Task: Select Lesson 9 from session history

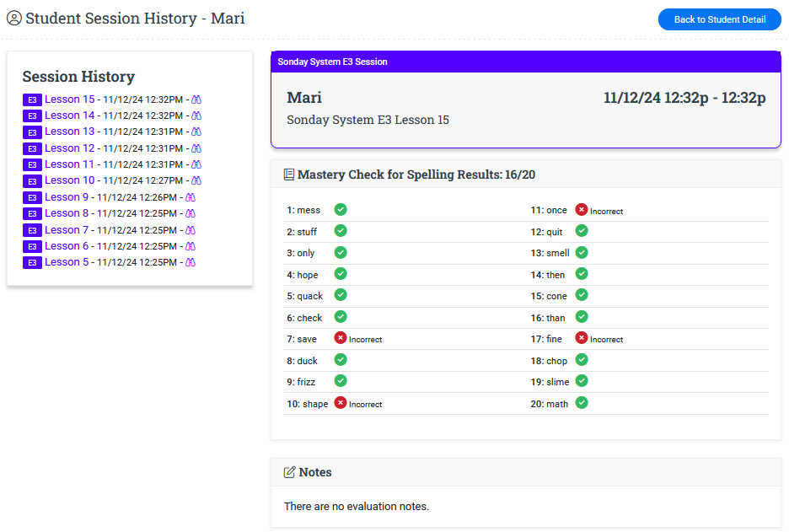Action: pos(67,197)
